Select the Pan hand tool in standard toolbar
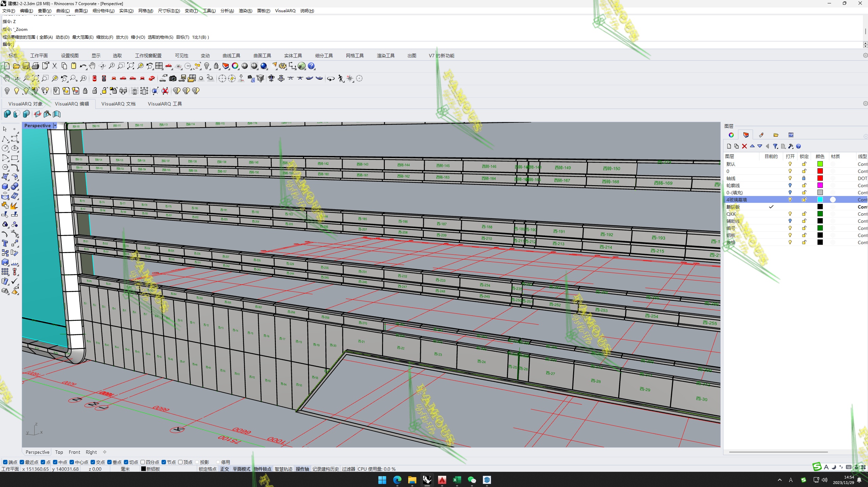 92,66
